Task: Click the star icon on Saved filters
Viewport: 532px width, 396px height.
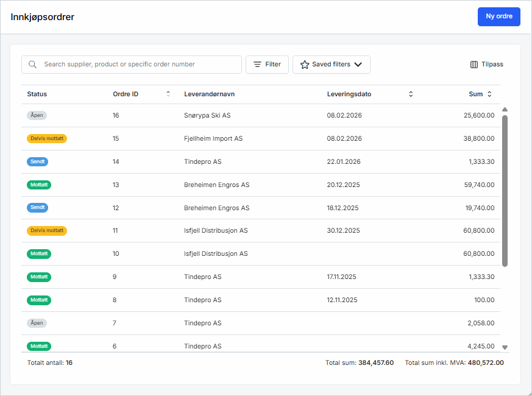Action: (305, 65)
